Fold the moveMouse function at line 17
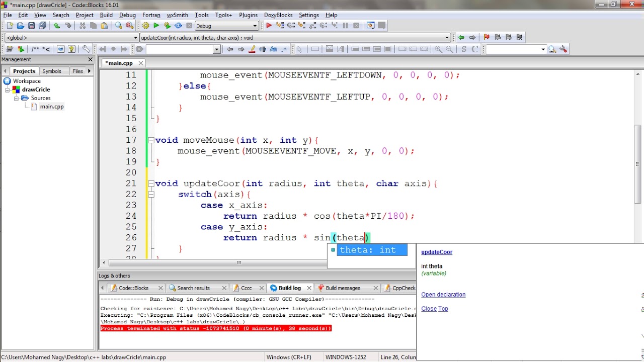644x362 pixels. (x=151, y=140)
